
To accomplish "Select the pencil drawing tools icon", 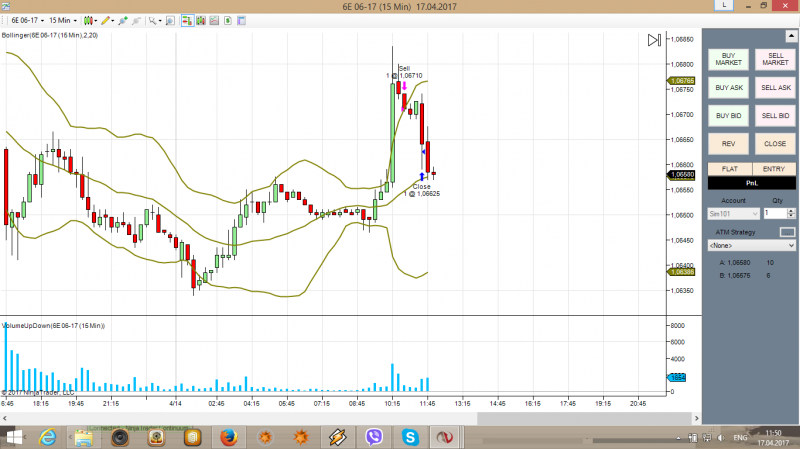I will tap(105, 20).
